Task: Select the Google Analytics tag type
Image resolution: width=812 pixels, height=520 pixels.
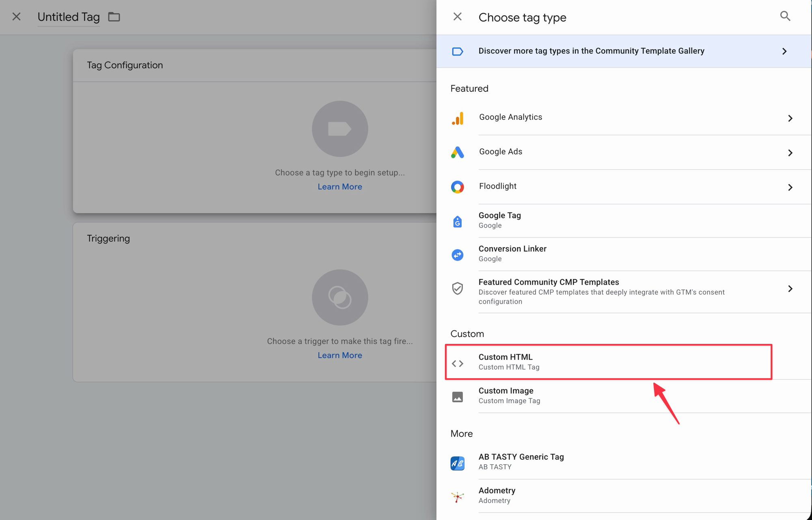Action: [x=624, y=118]
